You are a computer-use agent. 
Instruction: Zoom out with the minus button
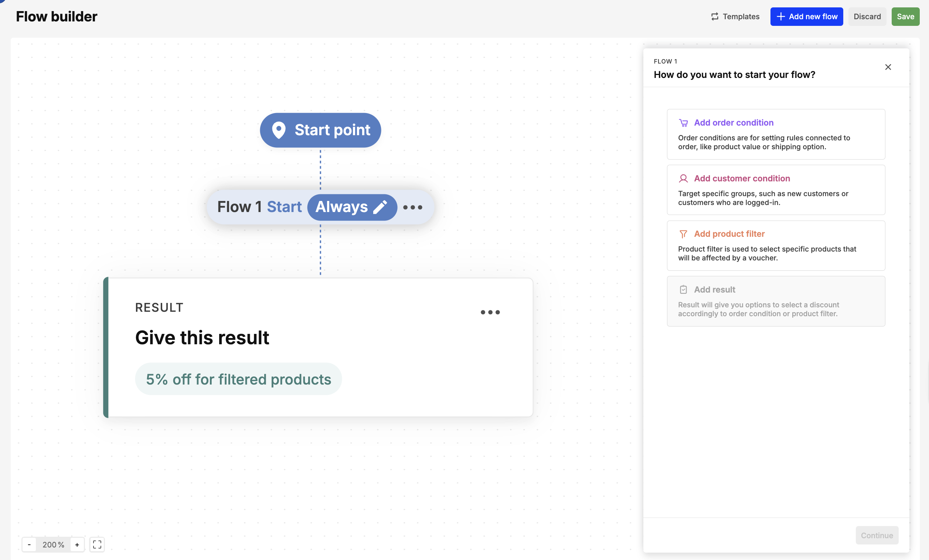[x=30, y=544]
